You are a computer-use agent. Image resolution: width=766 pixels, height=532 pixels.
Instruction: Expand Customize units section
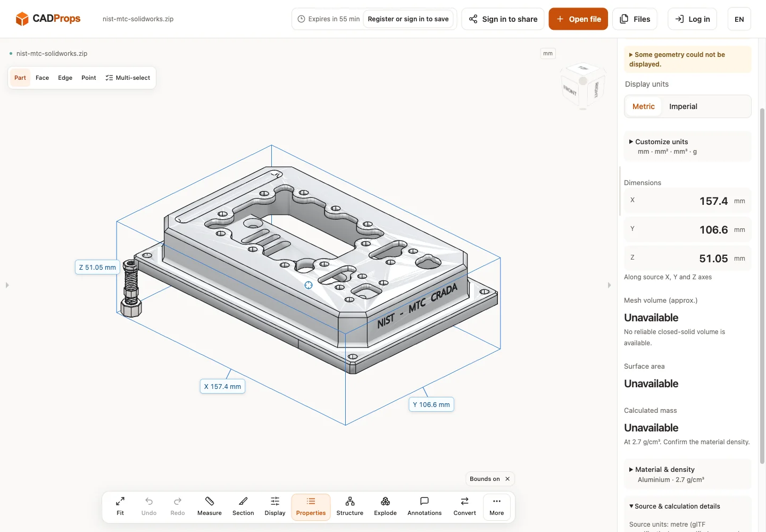(x=687, y=146)
